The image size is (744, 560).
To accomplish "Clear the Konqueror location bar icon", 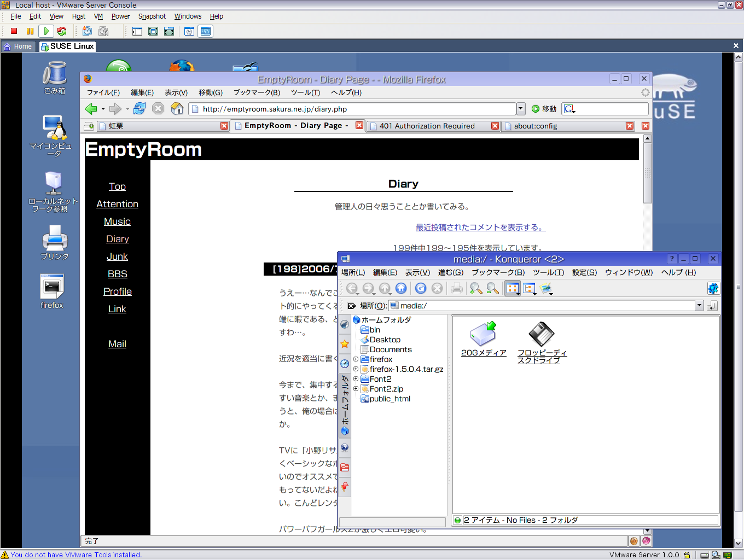I will tap(352, 306).
